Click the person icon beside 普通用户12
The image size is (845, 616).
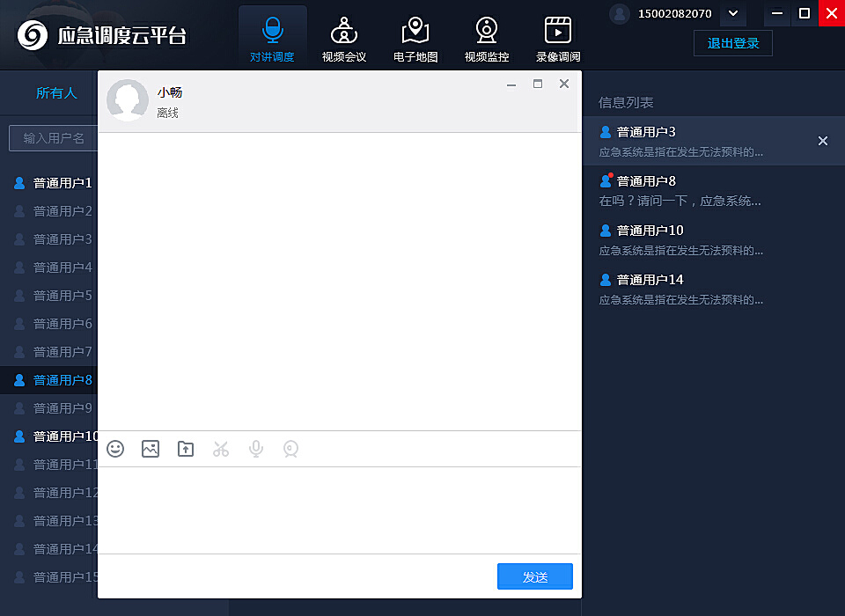(19, 492)
